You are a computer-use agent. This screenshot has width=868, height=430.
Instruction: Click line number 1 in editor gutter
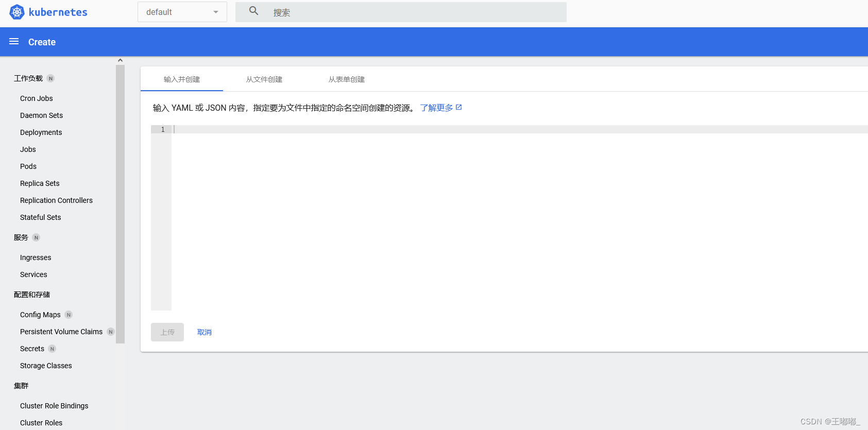(x=163, y=129)
